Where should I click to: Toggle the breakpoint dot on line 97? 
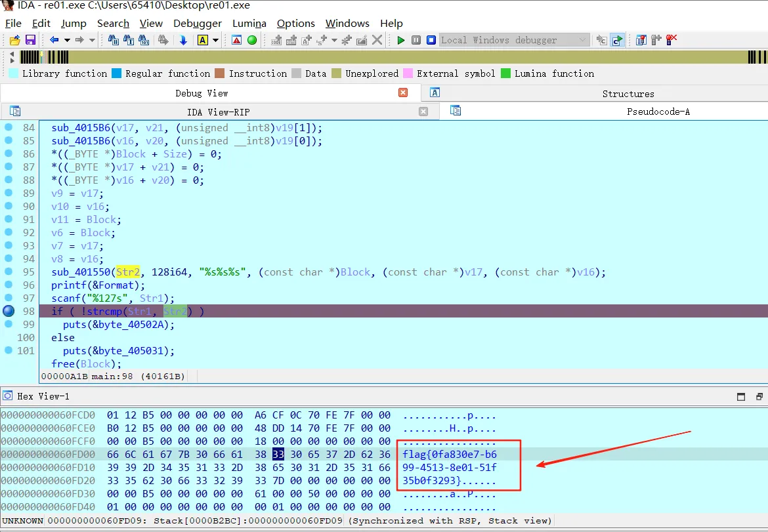point(9,298)
